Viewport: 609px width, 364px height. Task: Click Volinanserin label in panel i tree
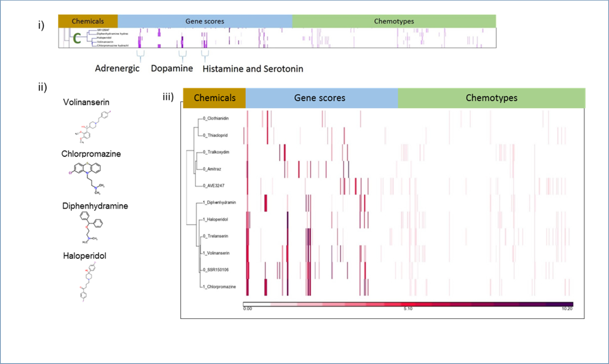(x=105, y=42)
